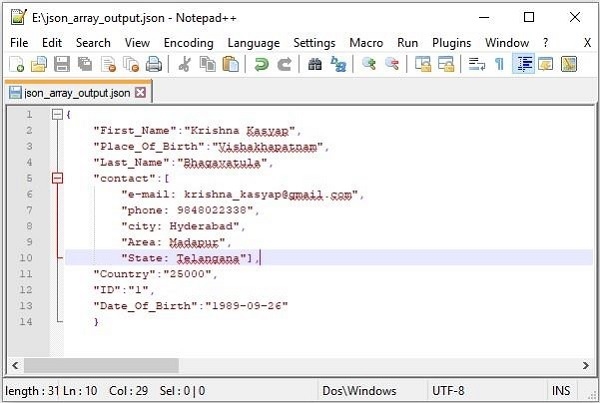
Task: Click the user defined language icon
Action: click(x=546, y=64)
